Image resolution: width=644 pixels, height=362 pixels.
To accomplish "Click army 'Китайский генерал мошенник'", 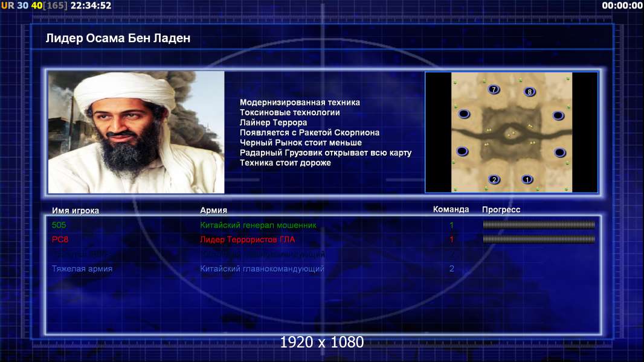I will (x=258, y=225).
